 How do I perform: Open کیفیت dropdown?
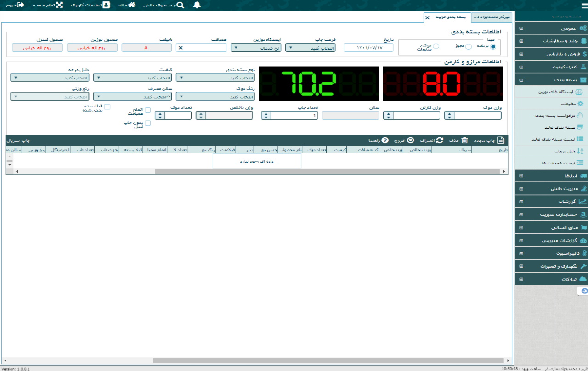tap(133, 78)
